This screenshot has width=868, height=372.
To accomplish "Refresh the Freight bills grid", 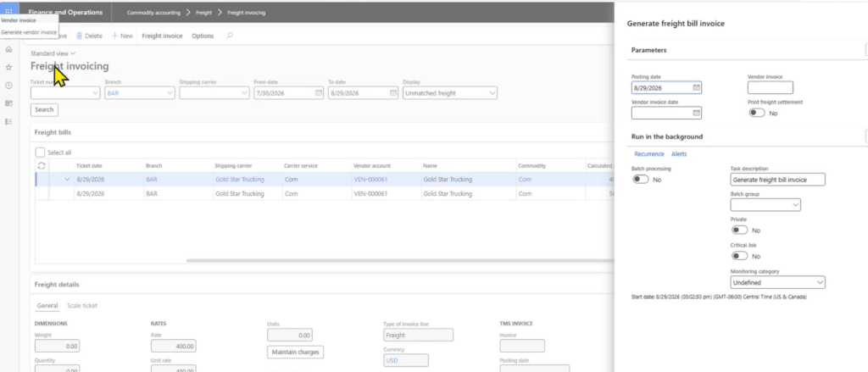I will pos(41,165).
